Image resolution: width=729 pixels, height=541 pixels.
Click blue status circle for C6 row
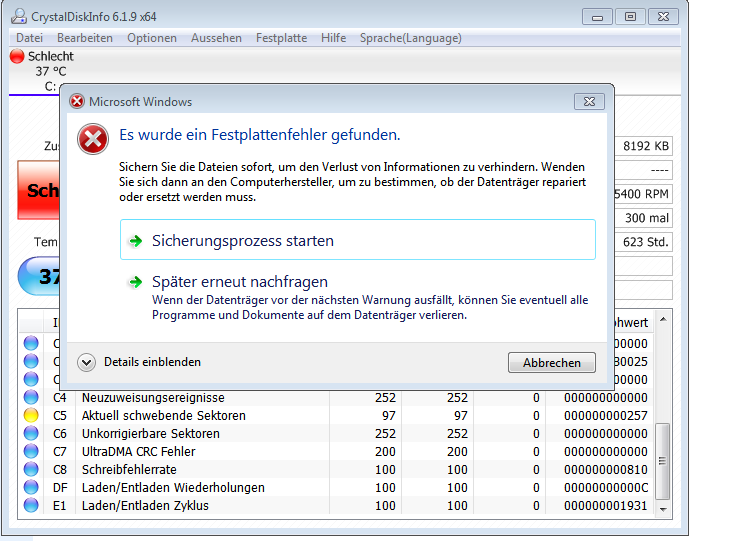click(x=31, y=433)
